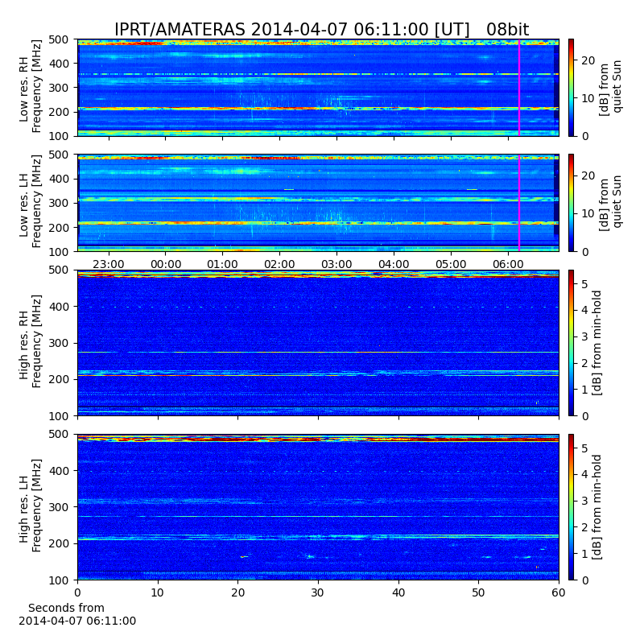The height and width of the screenshot is (644, 644).
Task: Click the magenta time marker in Low res RH panel
Action: coord(519,87)
